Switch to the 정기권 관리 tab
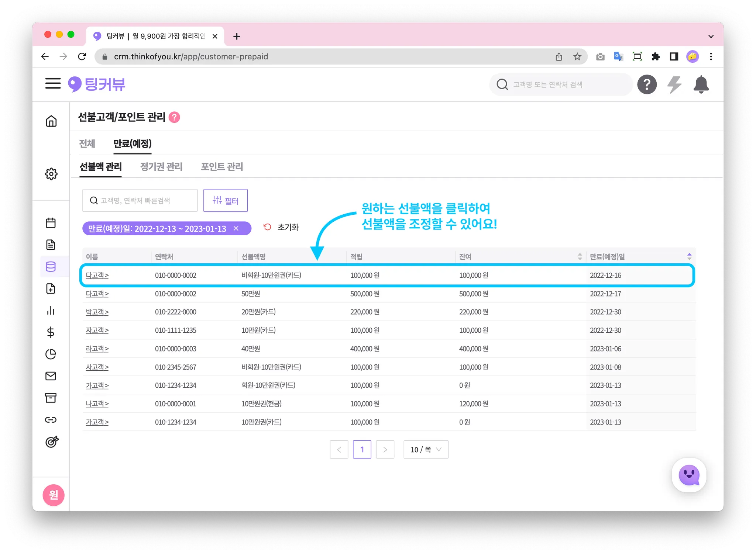Viewport: 756px width, 554px height. tap(161, 167)
